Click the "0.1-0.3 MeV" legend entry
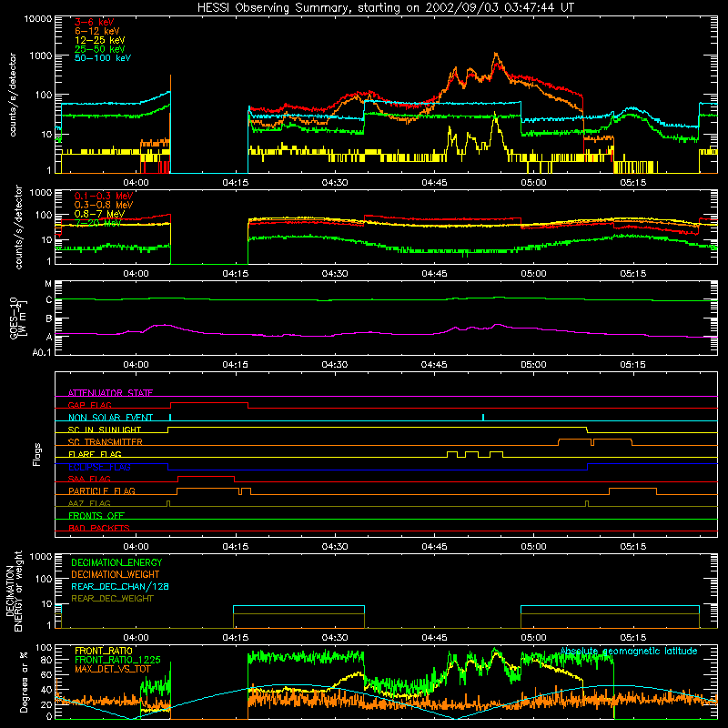This screenshot has width=728, height=728. coord(104,196)
